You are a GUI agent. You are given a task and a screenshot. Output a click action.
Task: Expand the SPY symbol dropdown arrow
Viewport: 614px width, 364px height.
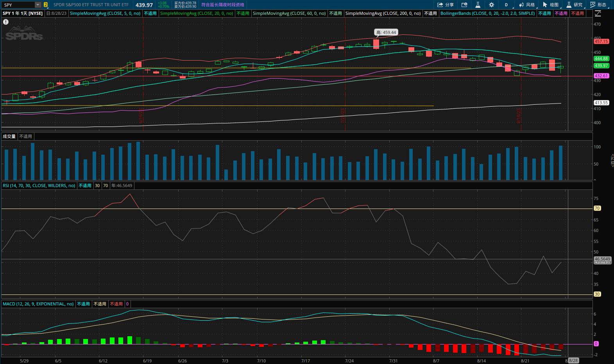38,5
